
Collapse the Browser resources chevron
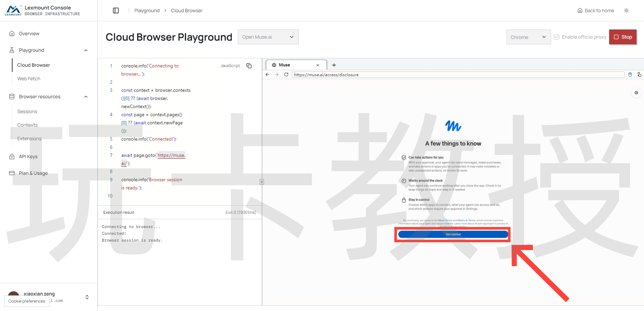86,97
